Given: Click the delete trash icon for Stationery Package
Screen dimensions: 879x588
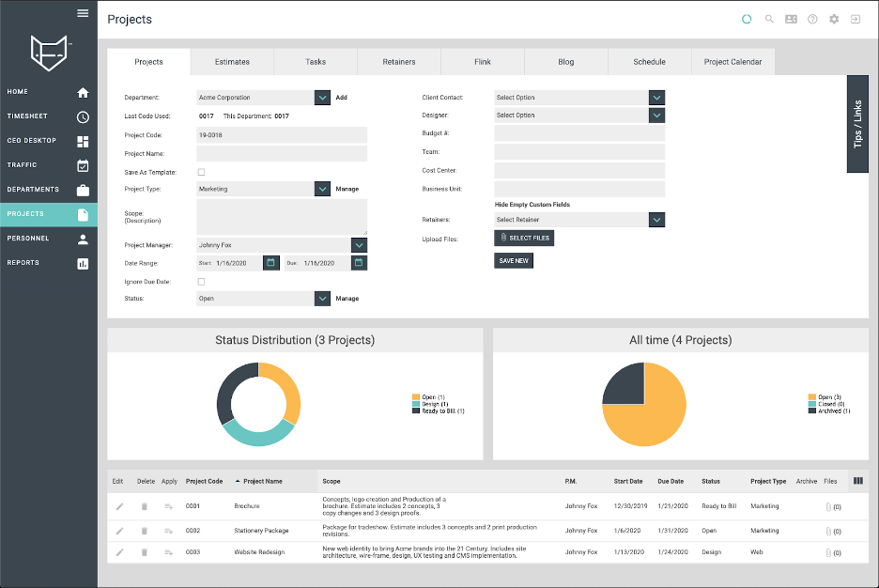Looking at the screenshot, I should point(144,531).
